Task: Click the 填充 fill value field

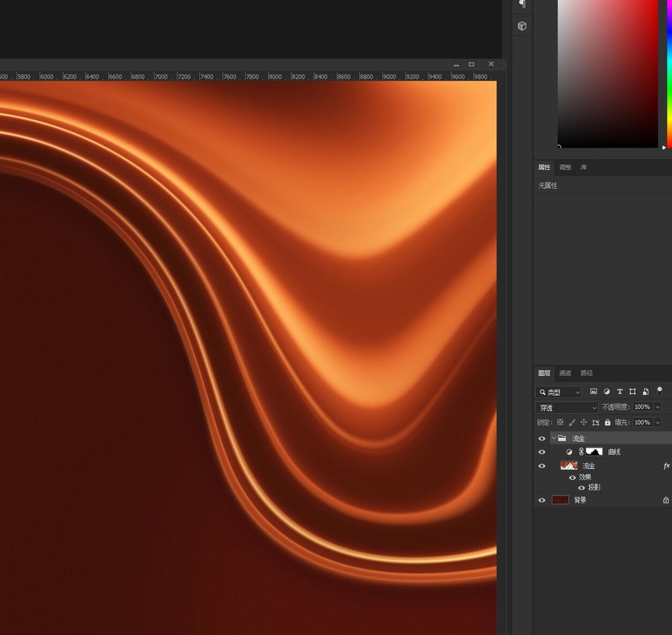Action: [642, 422]
